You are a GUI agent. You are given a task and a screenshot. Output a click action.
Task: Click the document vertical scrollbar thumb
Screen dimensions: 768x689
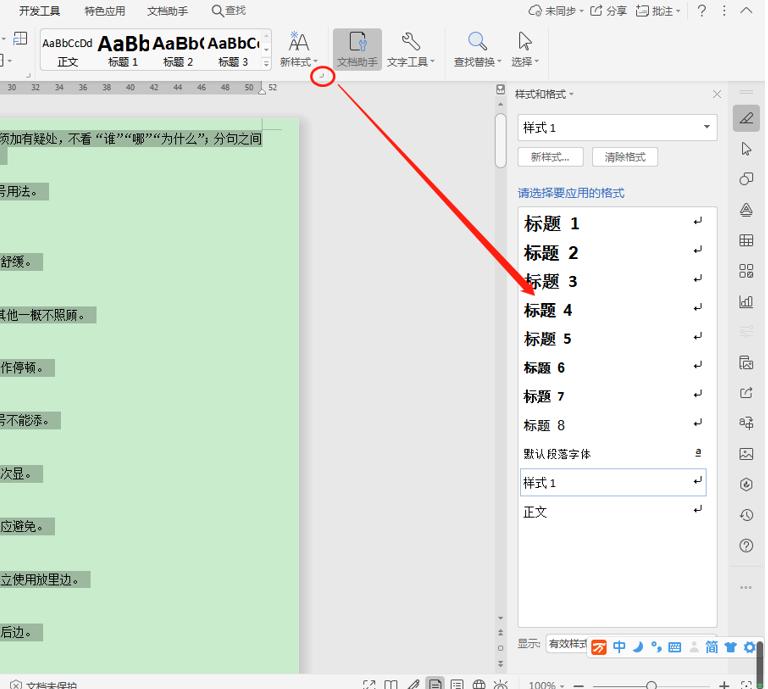click(x=500, y=141)
